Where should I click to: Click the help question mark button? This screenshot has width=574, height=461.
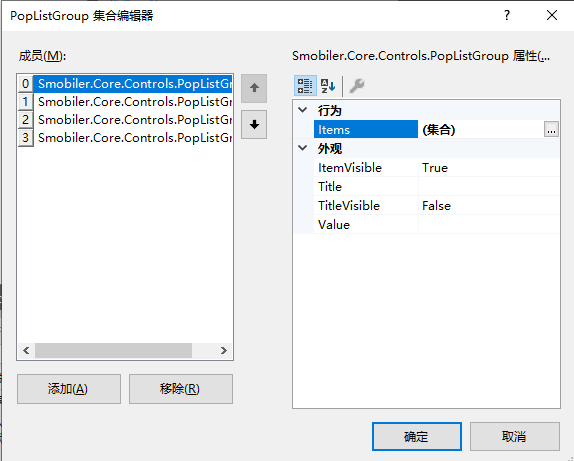[x=507, y=15]
